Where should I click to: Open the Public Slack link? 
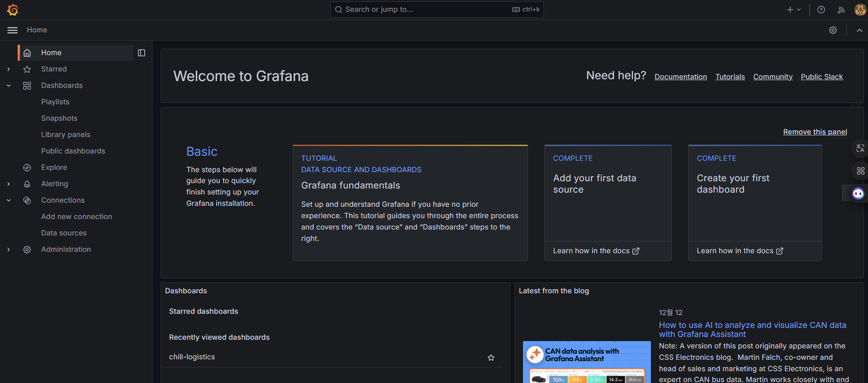coord(822,77)
